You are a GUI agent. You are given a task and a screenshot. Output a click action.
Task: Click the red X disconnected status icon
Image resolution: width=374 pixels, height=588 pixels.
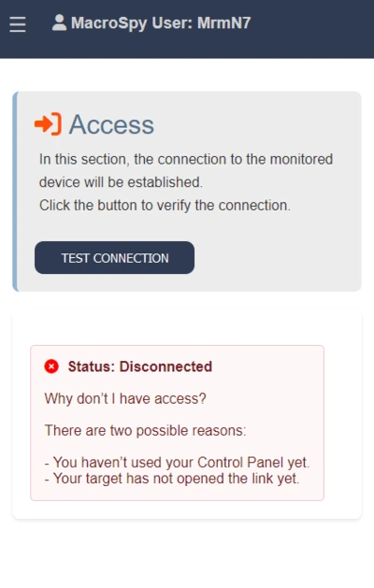(51, 366)
